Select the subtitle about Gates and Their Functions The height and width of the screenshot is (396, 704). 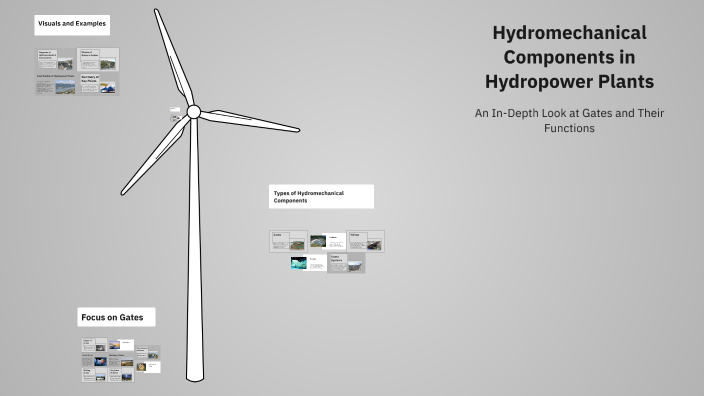569,120
